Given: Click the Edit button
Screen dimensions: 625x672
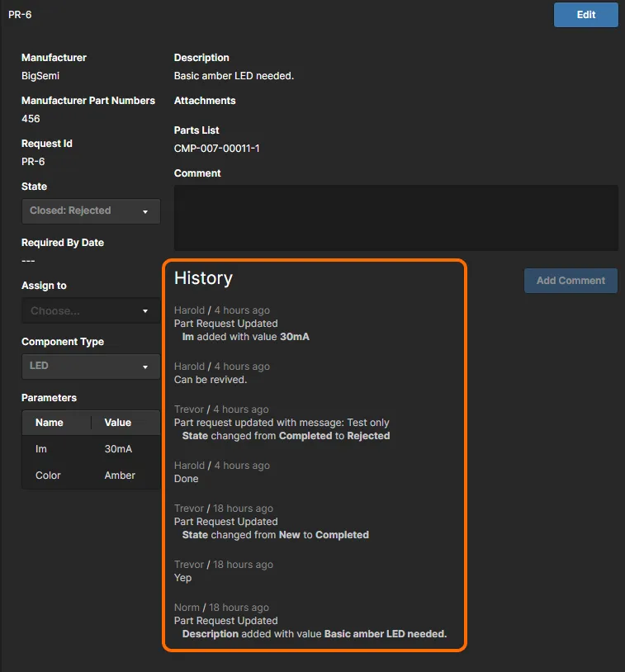Looking at the screenshot, I should tap(585, 15).
